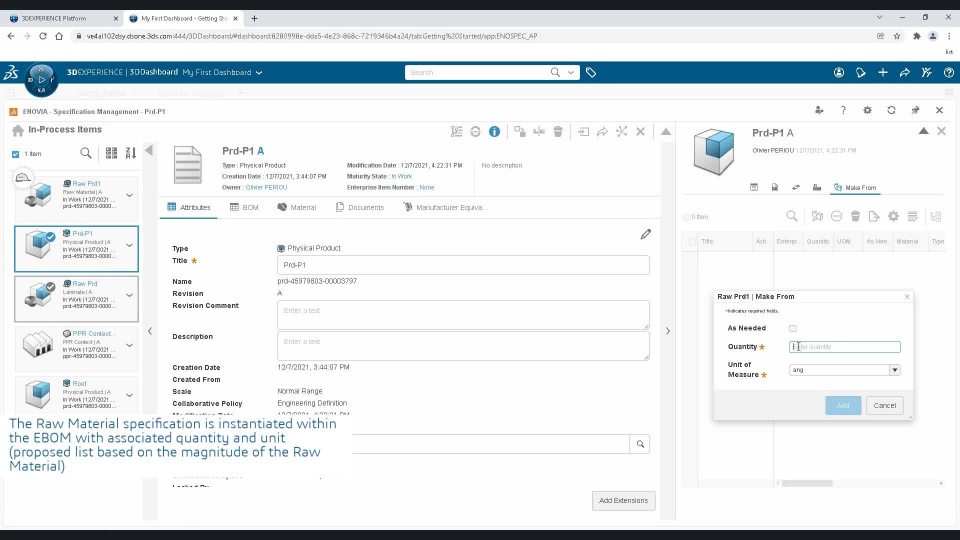Reload the browser page
This screenshot has width=960, height=540.
pos(43,36)
